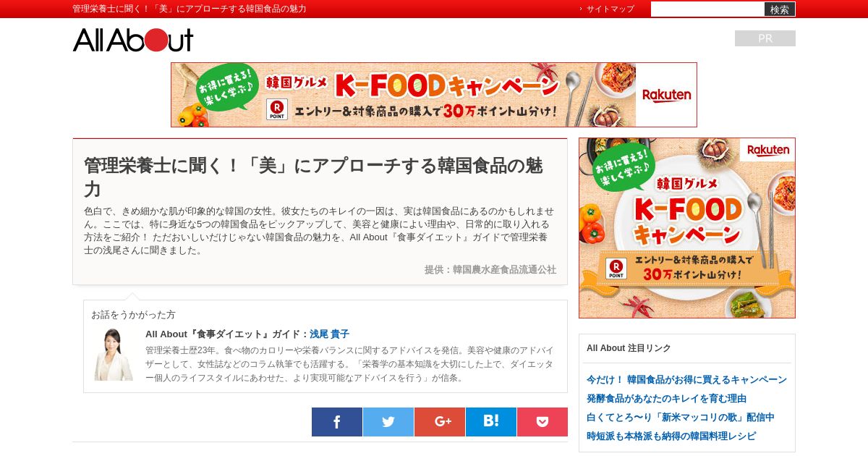Open the サイトマップ link
Screen dimensions: 868x456
coord(610,9)
